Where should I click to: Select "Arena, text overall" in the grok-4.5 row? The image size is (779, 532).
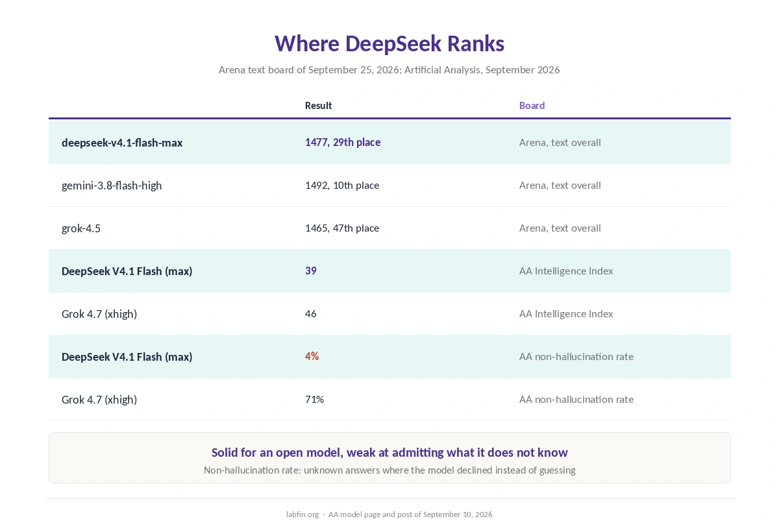click(x=560, y=228)
